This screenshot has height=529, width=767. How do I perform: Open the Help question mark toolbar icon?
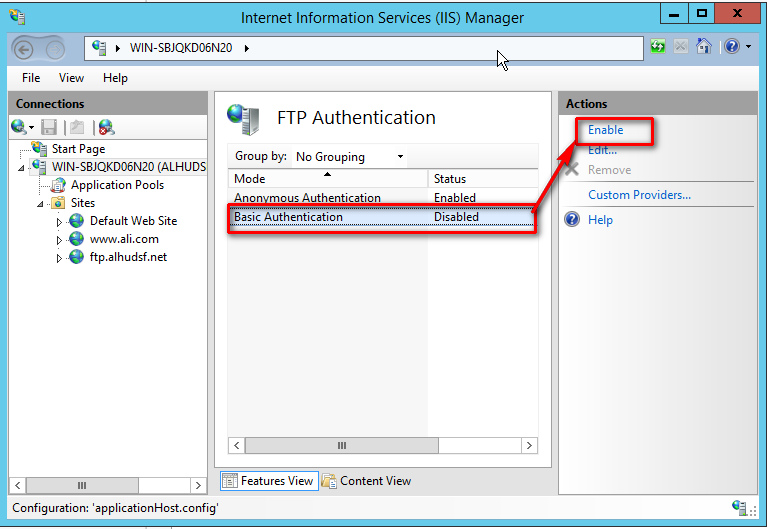(731, 47)
